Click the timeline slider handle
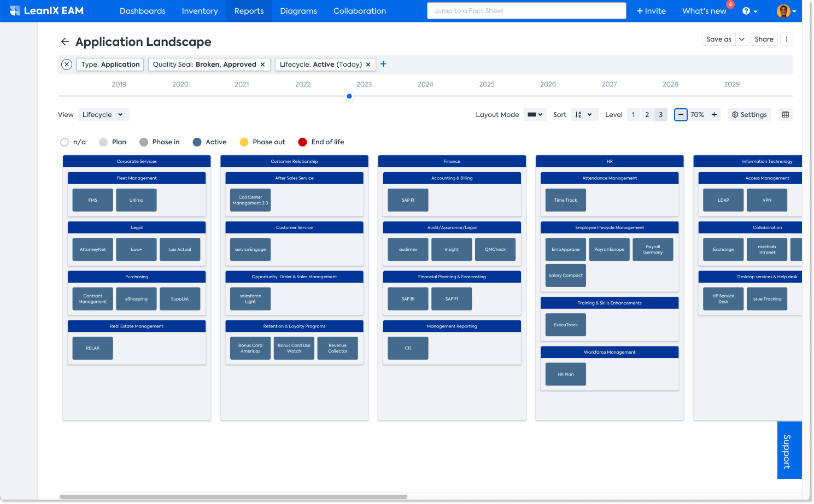Viewport: 814px width, 504px height. (x=349, y=96)
